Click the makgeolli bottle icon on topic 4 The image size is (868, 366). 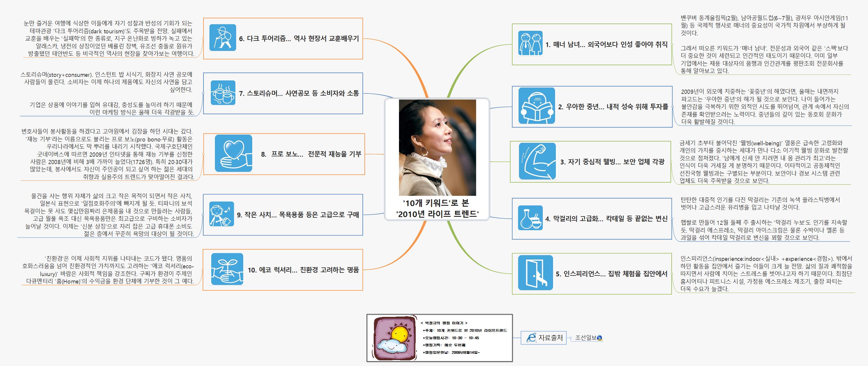530,218
